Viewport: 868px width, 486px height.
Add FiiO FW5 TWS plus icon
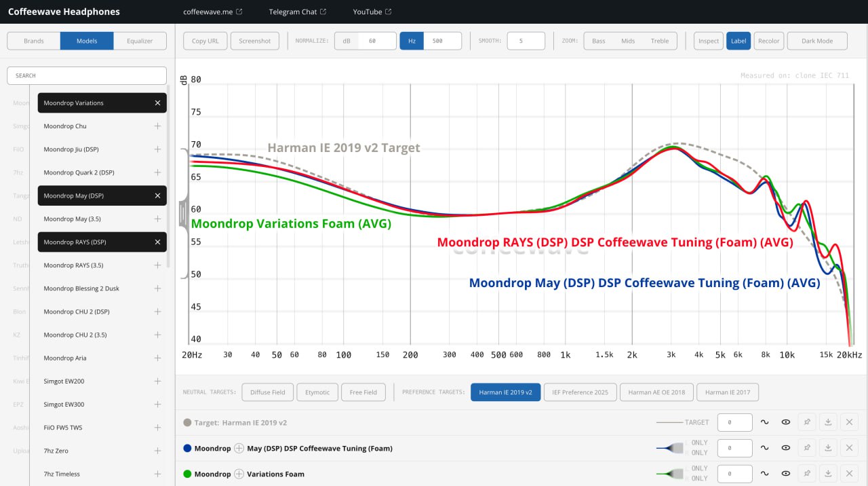tap(157, 428)
